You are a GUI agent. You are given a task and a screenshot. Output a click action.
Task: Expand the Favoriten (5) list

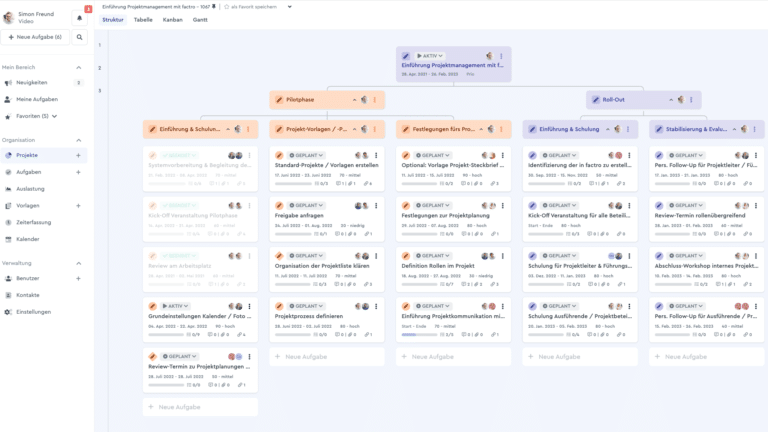pos(55,116)
